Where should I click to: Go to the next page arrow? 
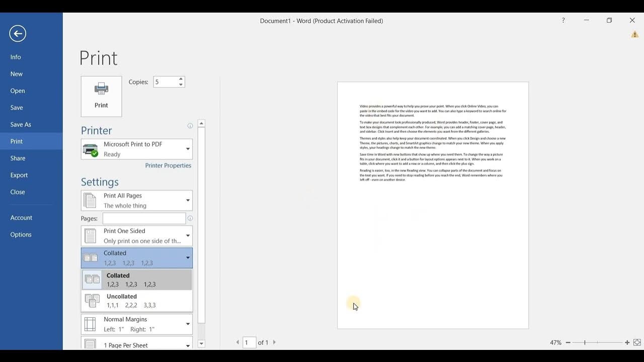point(274,342)
